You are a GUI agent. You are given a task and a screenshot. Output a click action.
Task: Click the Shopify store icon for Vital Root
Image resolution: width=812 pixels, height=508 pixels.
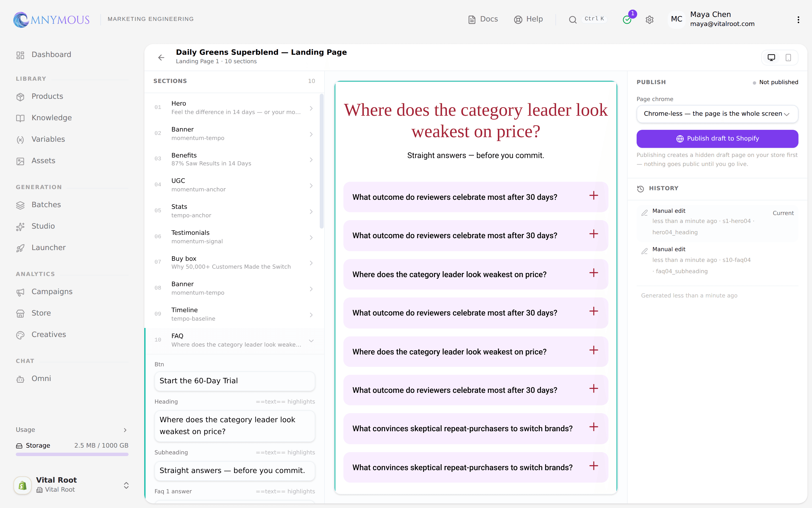23,485
